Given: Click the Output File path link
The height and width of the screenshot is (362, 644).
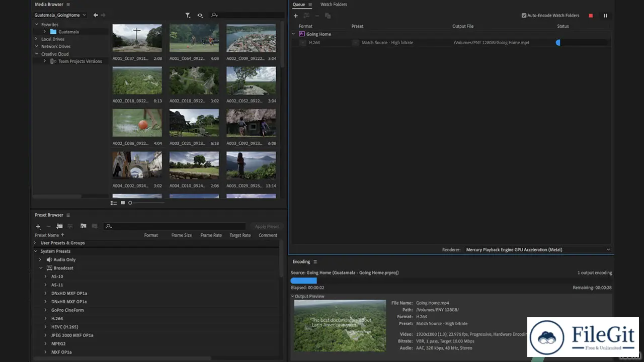Looking at the screenshot, I should tap(491, 43).
